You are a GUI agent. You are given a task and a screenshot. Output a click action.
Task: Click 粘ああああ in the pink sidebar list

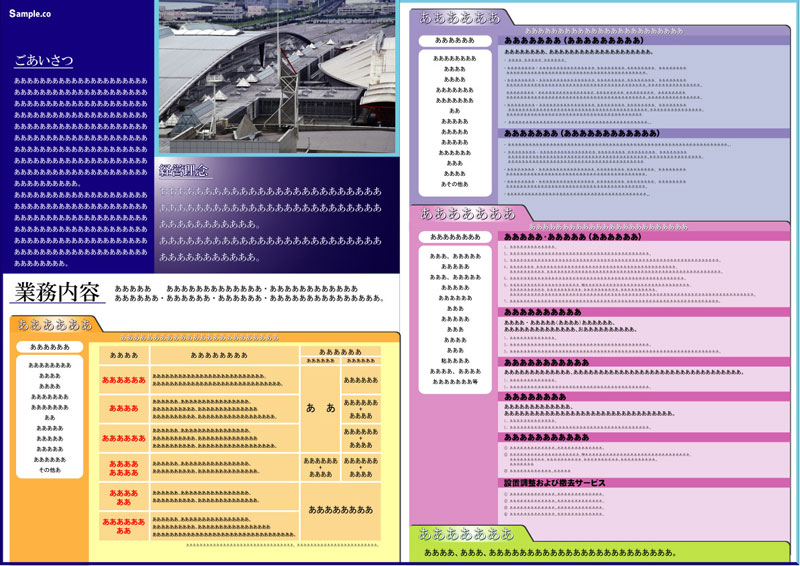(x=453, y=361)
